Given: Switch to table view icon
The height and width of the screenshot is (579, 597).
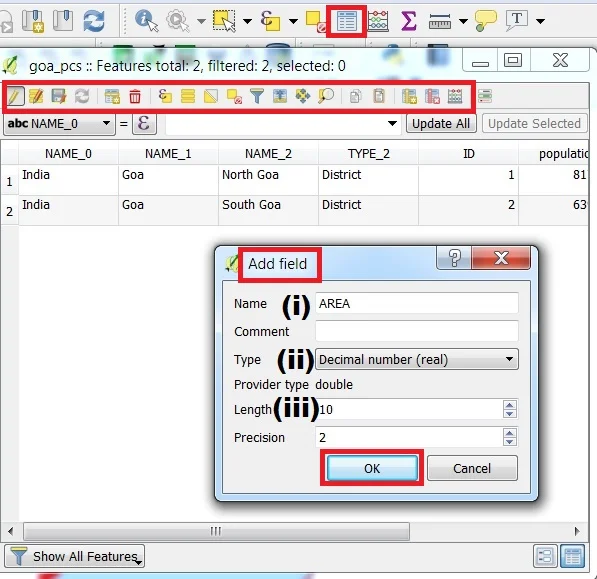Looking at the screenshot, I should coord(573,556).
